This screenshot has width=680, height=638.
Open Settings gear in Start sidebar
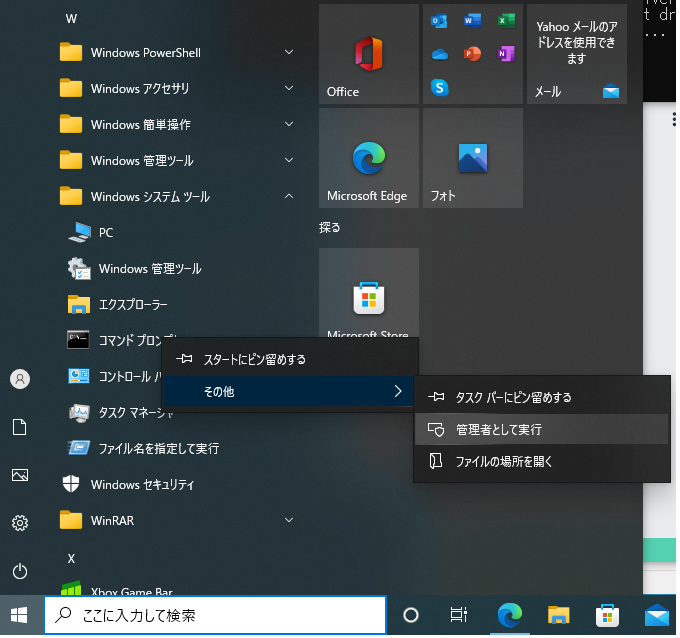(20, 523)
